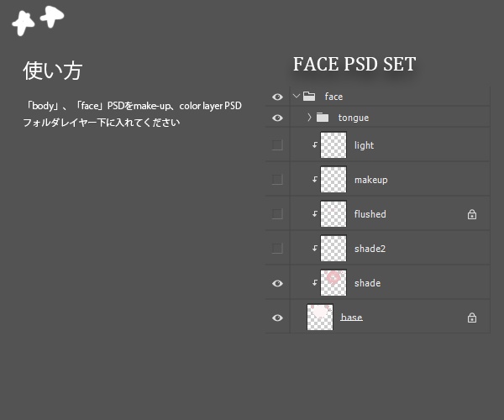Enable visibility of the flushed layer
Viewport: 504px width, 420px height.
pos(277,214)
